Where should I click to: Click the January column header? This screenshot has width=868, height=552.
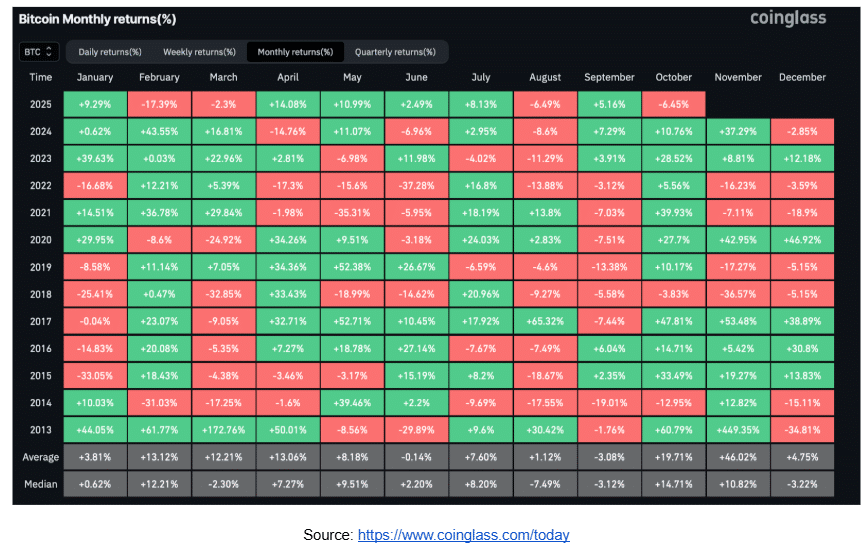click(95, 77)
